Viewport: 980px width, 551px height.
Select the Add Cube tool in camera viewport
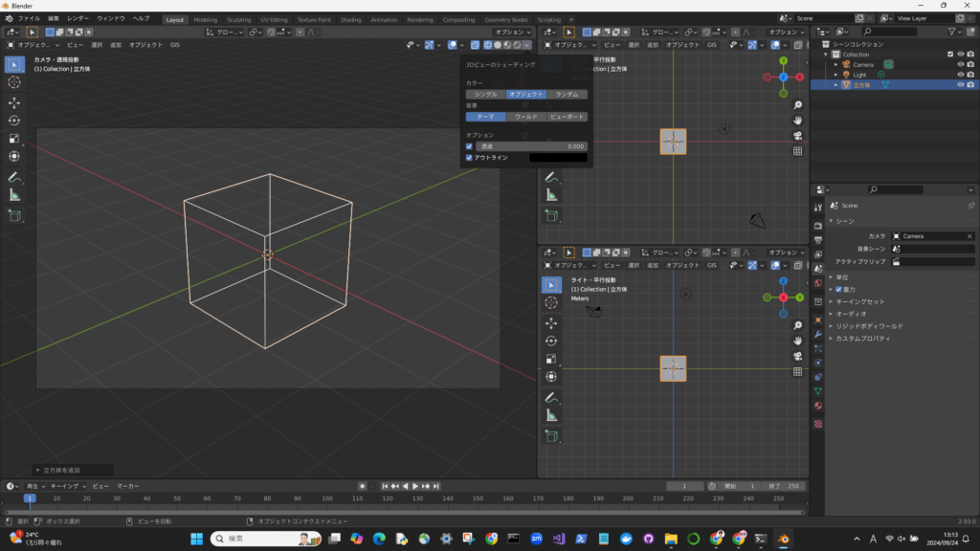[14, 216]
